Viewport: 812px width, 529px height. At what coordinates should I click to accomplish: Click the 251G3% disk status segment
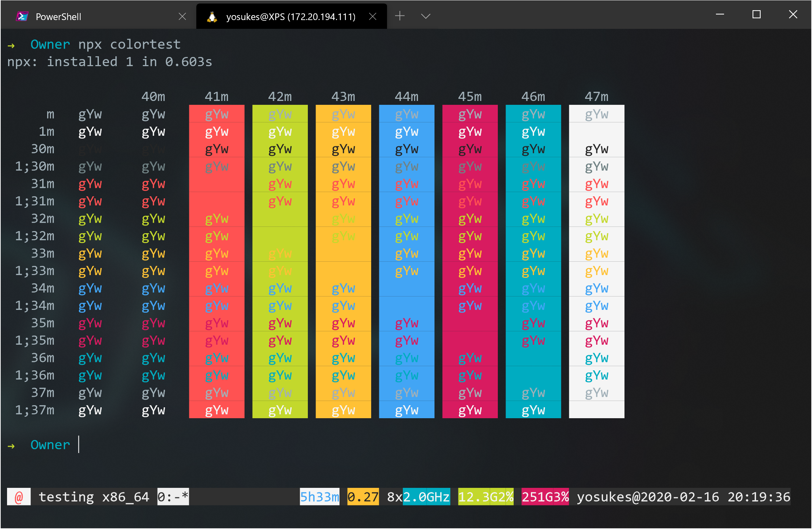point(545,497)
